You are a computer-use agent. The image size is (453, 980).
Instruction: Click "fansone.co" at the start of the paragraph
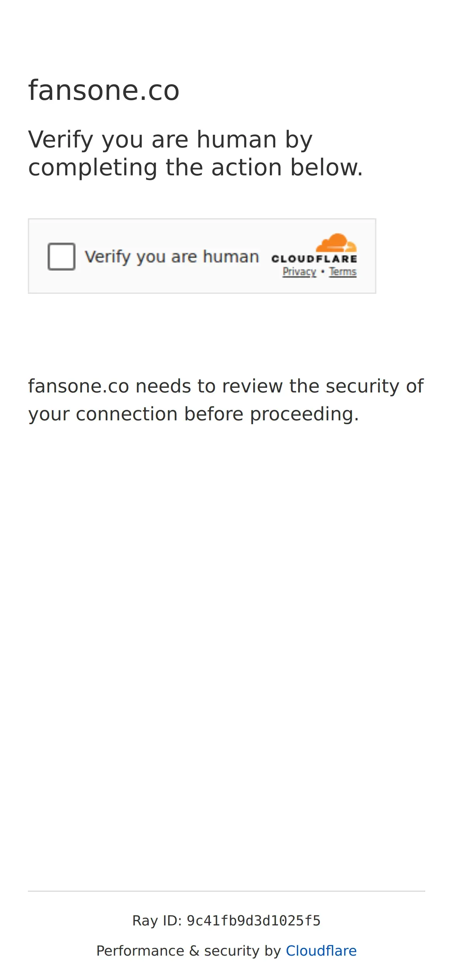coord(78,386)
